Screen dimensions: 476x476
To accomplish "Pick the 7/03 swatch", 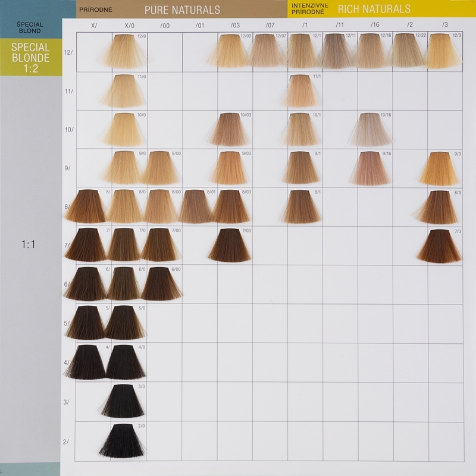I will click(230, 245).
